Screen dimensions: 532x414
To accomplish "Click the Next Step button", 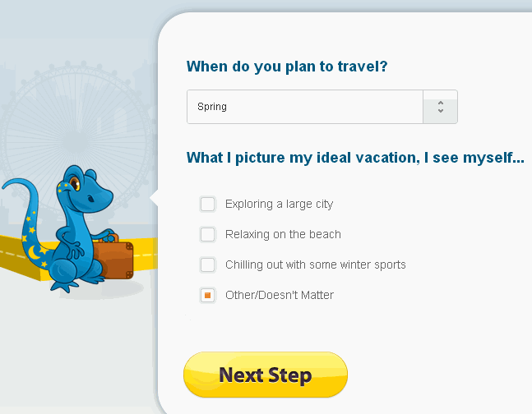I will pyautogui.click(x=266, y=375).
